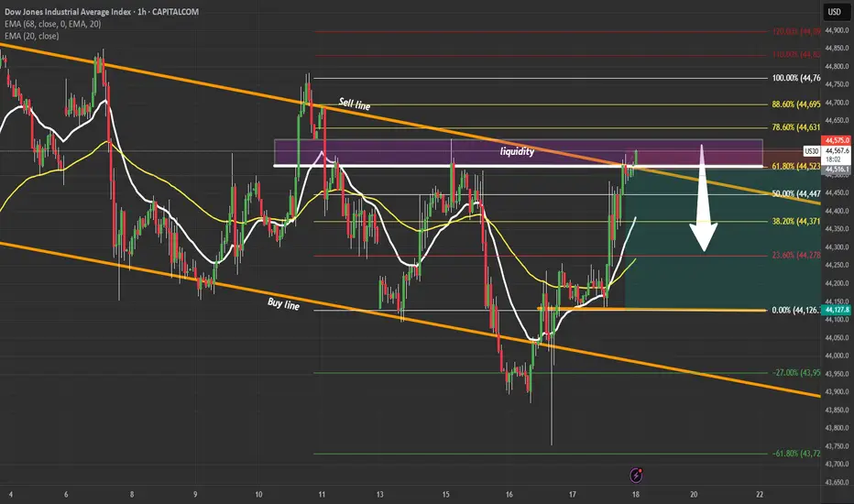Click date 10 on the time axis
Image resolution: width=854 pixels, height=504 pixels.
258,495
